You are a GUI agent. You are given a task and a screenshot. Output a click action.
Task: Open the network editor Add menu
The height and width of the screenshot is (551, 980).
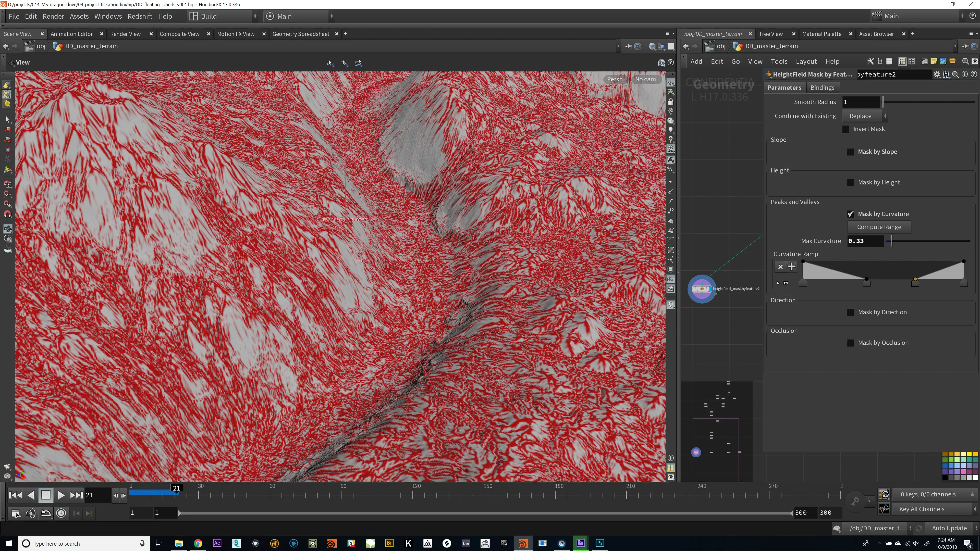696,61
